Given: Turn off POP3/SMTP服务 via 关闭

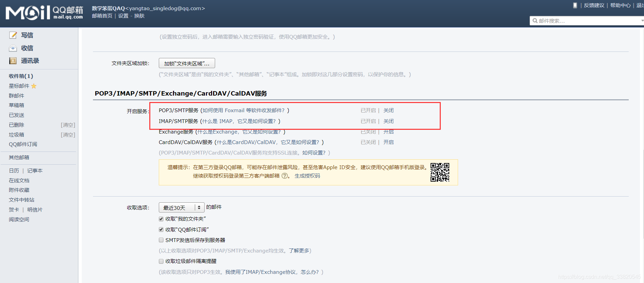Looking at the screenshot, I should coord(389,110).
